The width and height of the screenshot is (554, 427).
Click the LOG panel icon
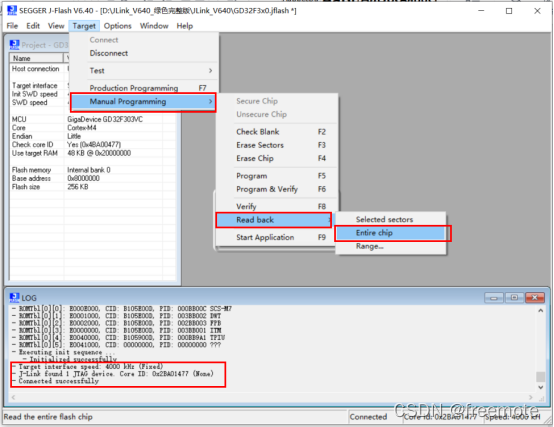point(14,298)
